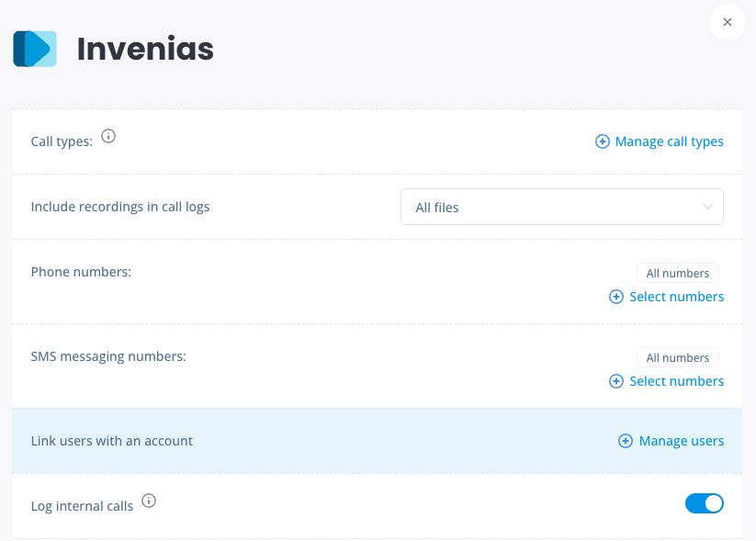This screenshot has height=541, width=756.
Task: Show info tooltip for Call types
Action: 108,136
